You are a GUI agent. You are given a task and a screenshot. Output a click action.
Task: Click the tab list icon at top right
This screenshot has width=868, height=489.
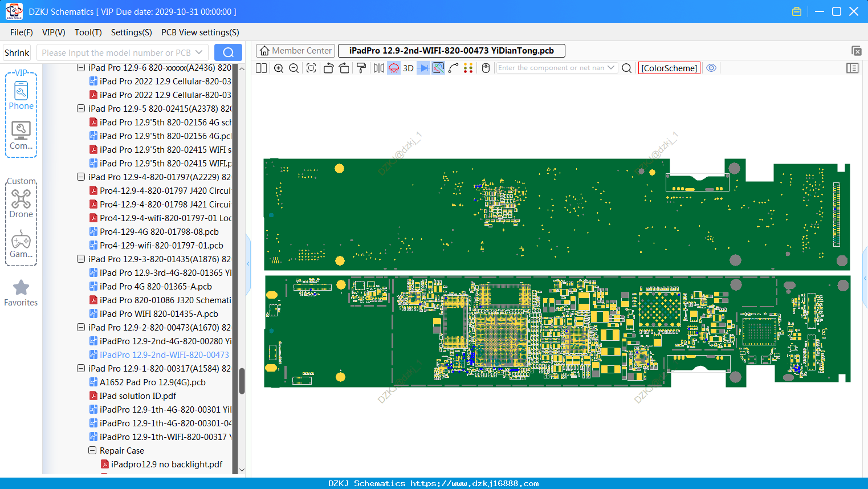pyautogui.click(x=856, y=51)
